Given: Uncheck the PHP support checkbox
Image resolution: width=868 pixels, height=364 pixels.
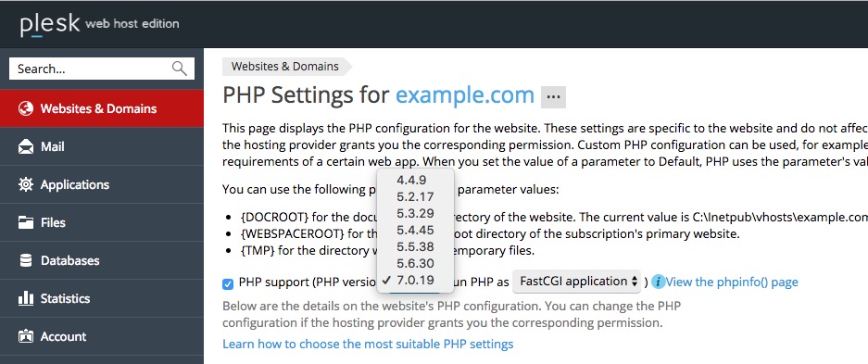Looking at the screenshot, I should 228,284.
